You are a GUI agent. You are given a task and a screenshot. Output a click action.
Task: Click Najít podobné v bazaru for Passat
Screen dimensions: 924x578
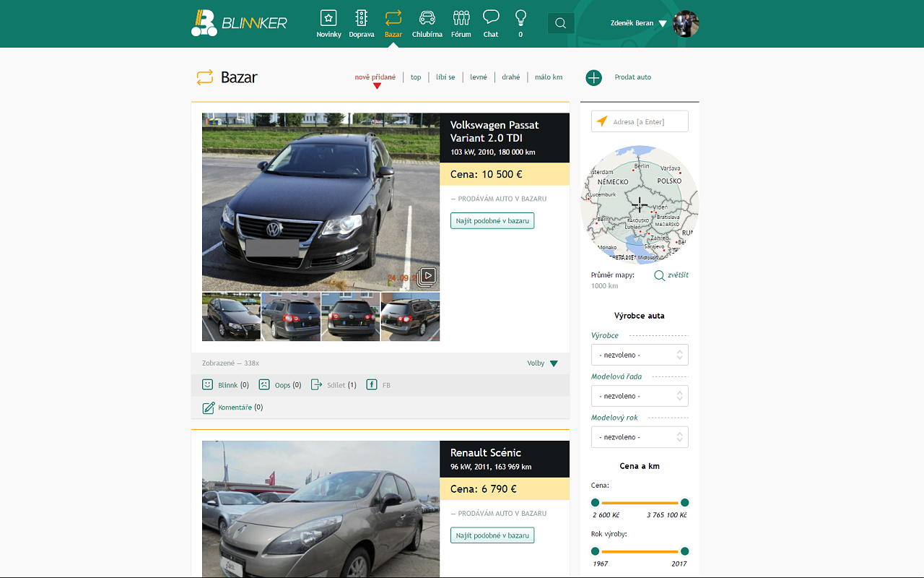[492, 220]
